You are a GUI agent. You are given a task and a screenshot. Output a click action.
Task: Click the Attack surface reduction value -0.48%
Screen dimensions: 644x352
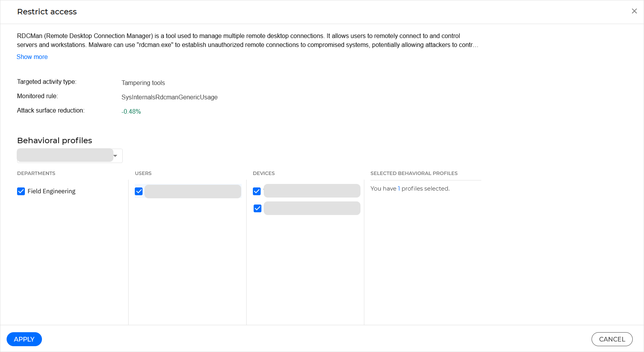click(131, 111)
